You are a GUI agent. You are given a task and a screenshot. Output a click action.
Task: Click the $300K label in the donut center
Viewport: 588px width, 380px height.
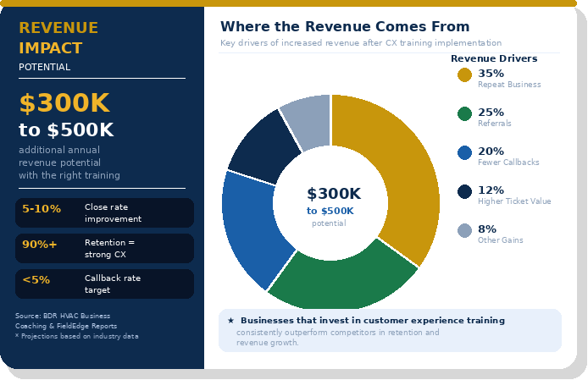[x=334, y=194]
